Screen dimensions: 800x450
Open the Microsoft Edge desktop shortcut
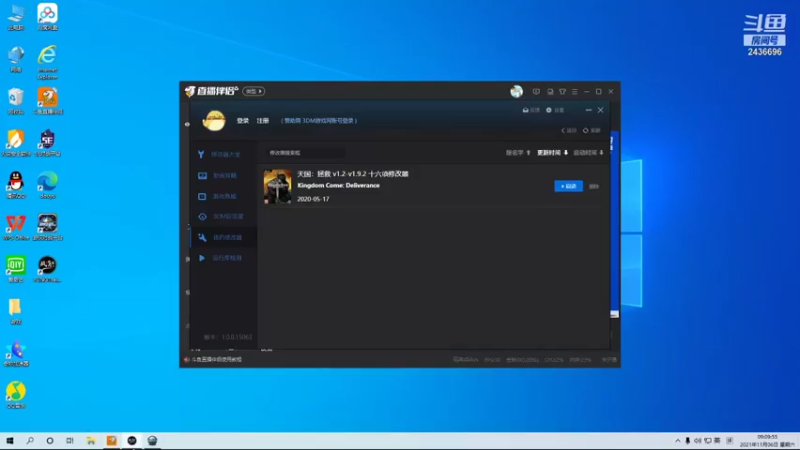47,185
